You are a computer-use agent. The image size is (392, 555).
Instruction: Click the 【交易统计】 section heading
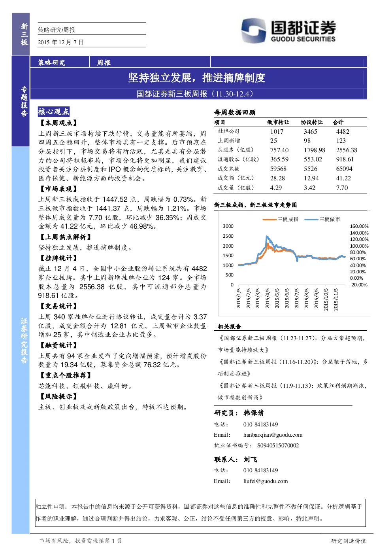tap(58, 306)
